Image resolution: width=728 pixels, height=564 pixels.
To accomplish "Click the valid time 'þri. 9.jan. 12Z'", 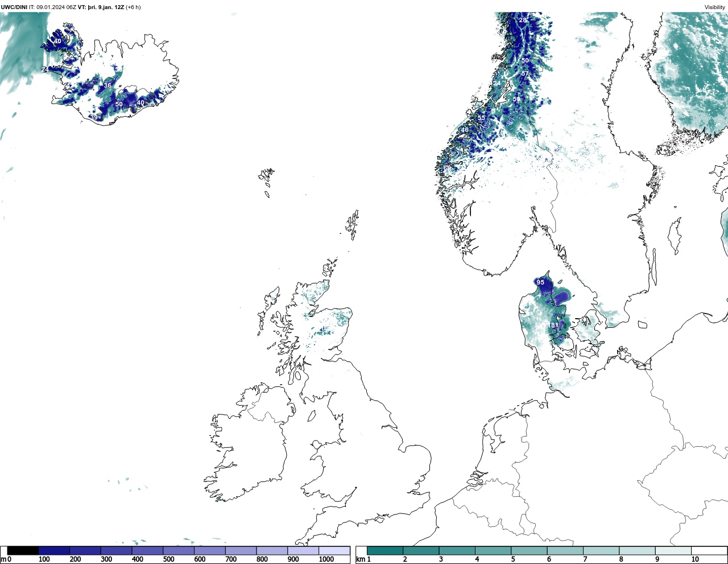I will coord(106,7).
